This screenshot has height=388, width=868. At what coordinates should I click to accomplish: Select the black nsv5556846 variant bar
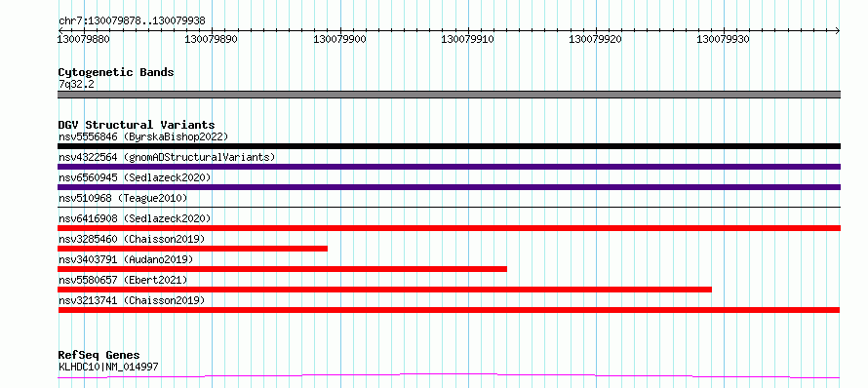pos(449,146)
